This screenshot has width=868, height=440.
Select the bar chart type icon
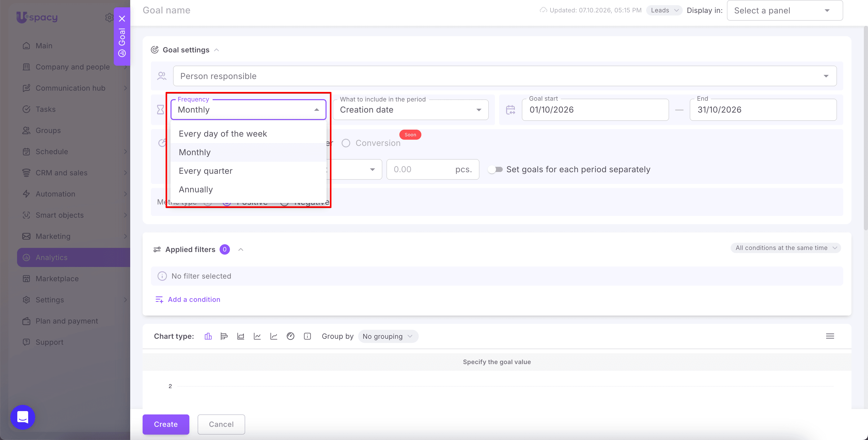click(x=208, y=336)
